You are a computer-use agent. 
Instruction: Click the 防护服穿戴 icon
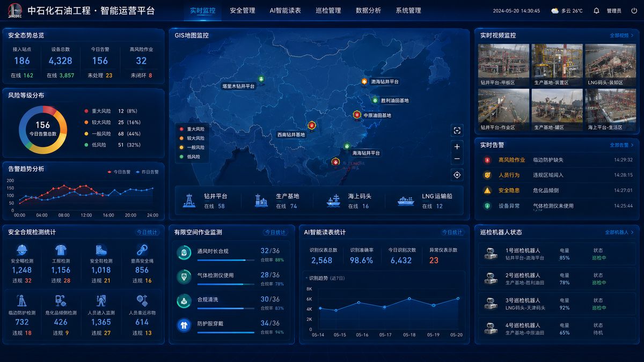(184, 325)
